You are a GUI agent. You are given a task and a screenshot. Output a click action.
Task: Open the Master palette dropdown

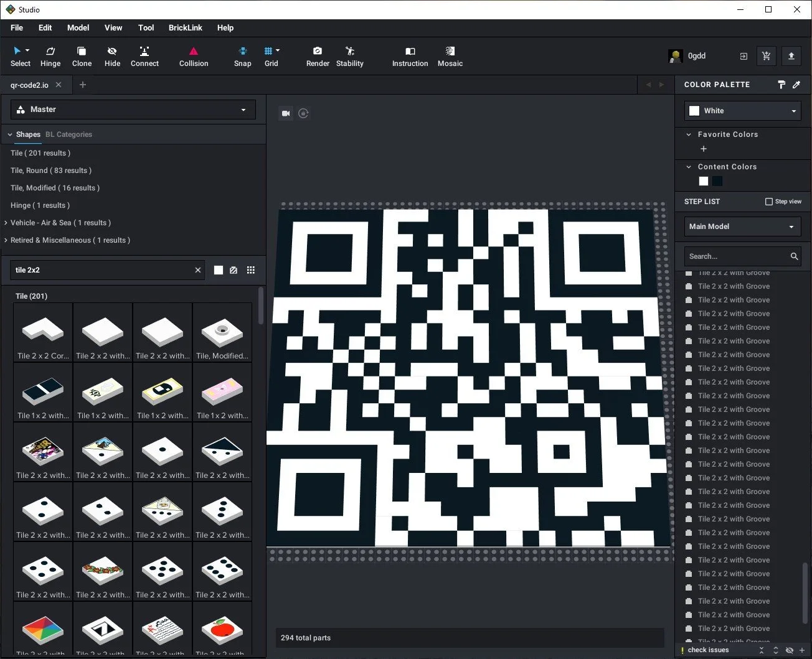133,110
